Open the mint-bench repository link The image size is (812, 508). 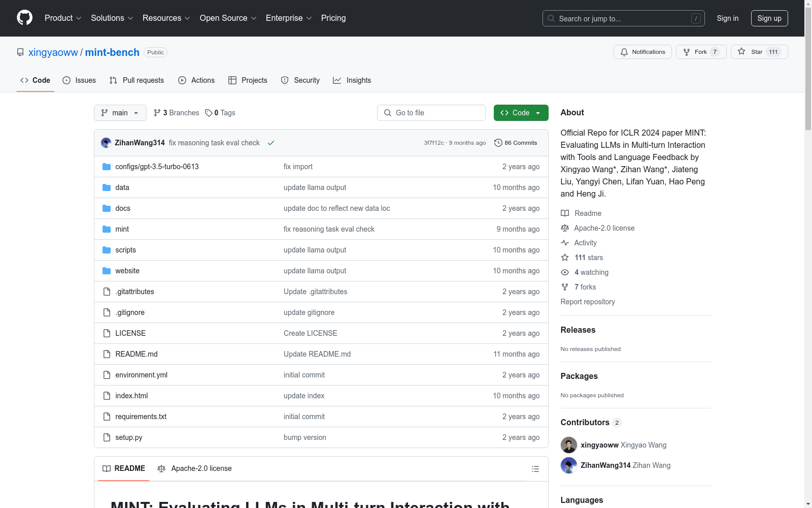(112, 52)
